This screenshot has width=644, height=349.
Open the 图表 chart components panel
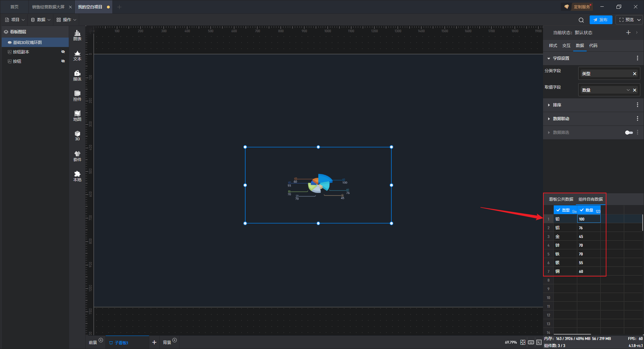click(77, 35)
